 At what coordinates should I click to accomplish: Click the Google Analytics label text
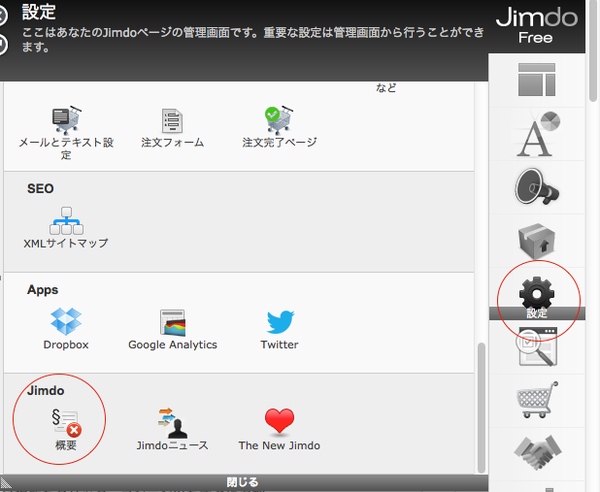tap(173, 345)
